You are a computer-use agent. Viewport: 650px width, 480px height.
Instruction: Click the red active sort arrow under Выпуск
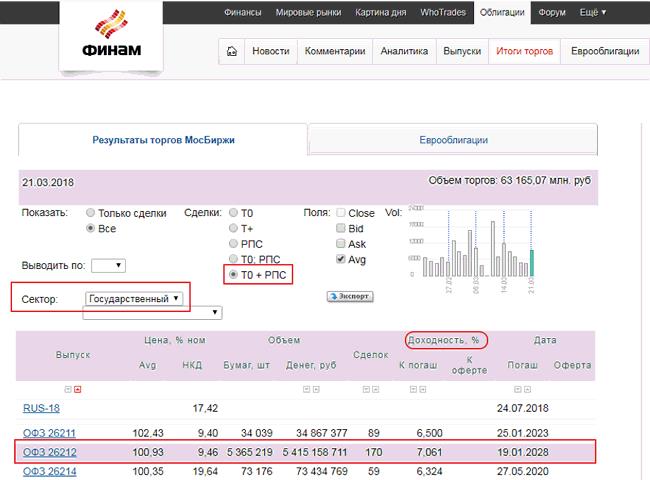coord(78,389)
